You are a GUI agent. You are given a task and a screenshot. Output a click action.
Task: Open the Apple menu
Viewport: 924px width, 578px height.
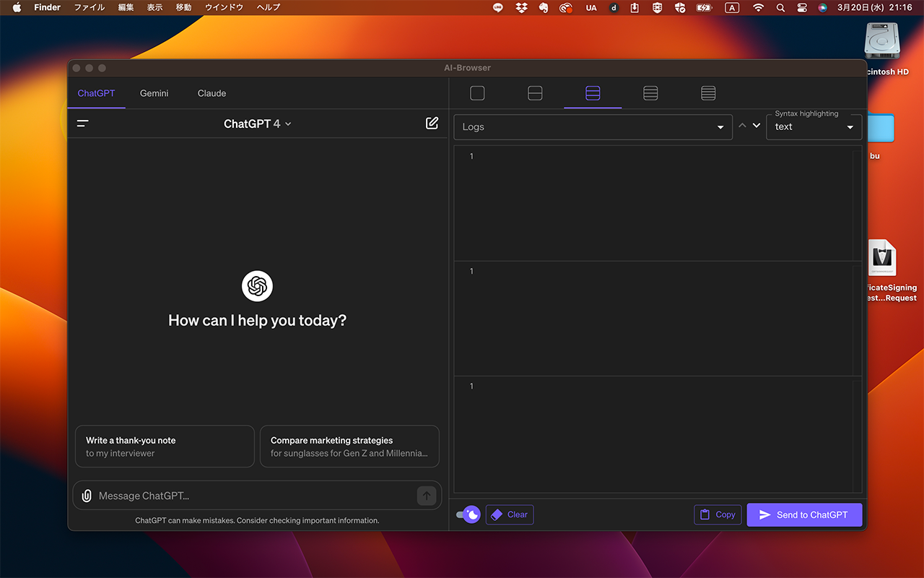click(x=17, y=8)
